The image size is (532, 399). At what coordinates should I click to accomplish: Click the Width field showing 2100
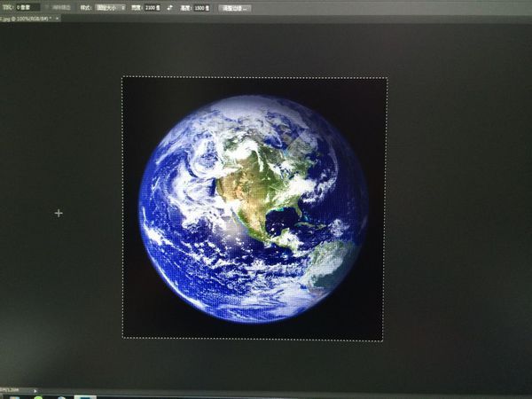tap(151, 7)
